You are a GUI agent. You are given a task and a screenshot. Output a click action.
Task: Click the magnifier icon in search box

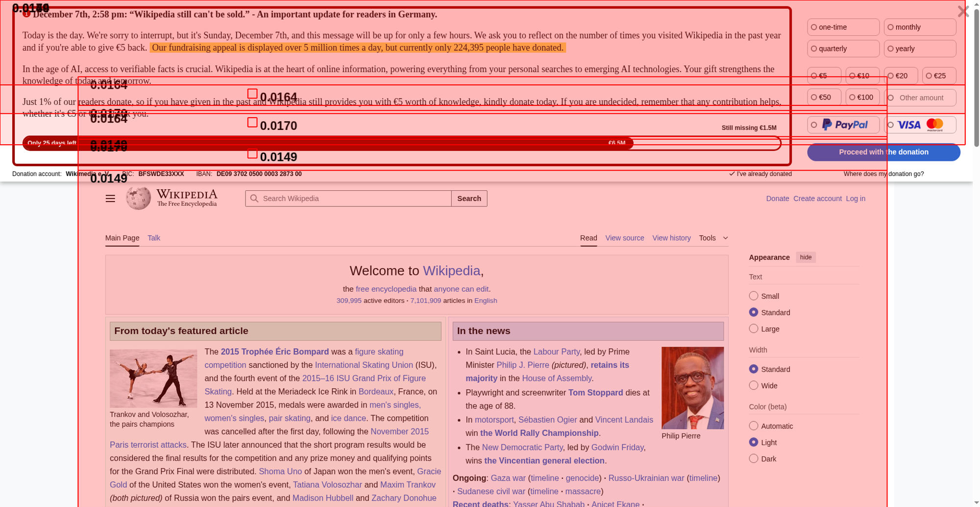pyautogui.click(x=254, y=199)
